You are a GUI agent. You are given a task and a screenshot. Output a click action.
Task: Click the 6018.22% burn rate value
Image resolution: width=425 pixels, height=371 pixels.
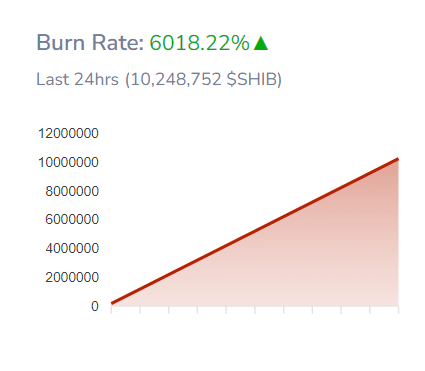199,43
